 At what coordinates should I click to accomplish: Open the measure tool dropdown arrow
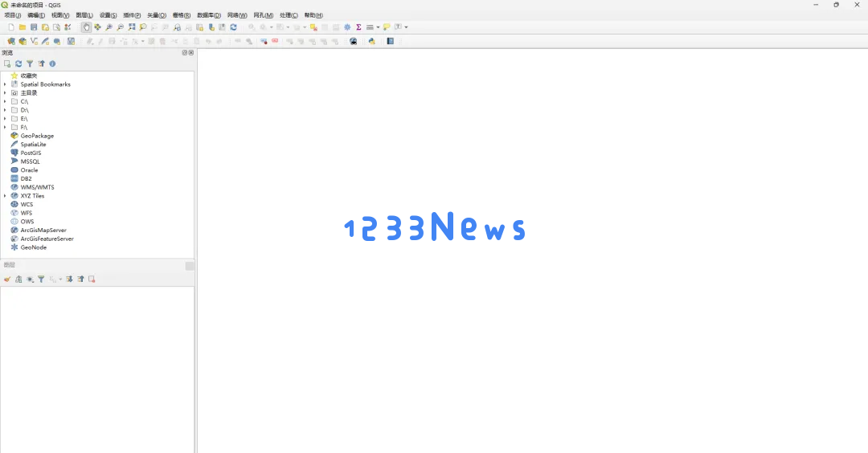378,27
